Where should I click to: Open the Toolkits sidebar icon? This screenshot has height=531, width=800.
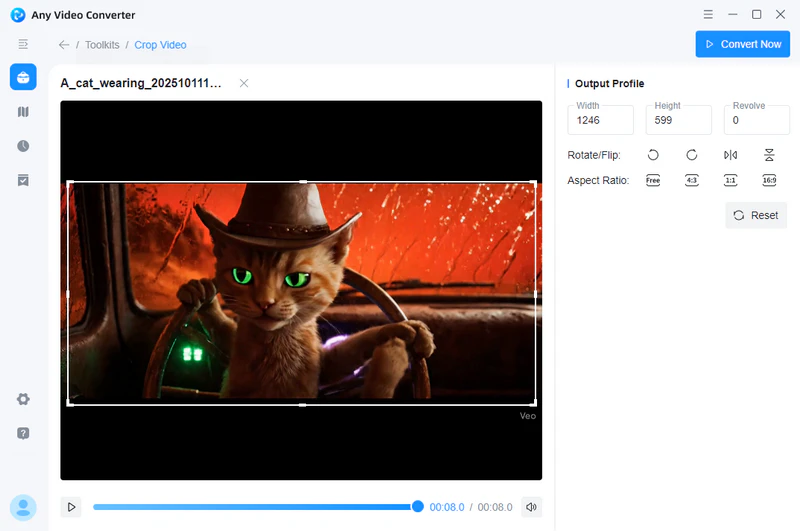click(23, 78)
